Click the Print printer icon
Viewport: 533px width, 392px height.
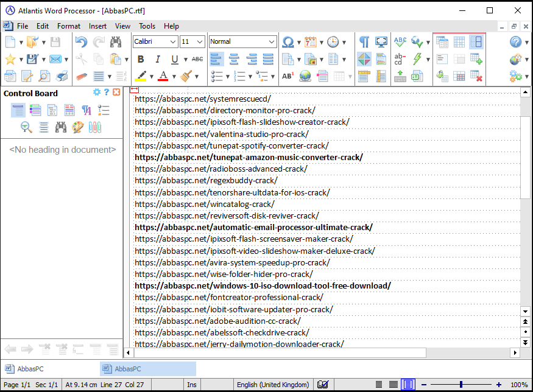point(62,76)
